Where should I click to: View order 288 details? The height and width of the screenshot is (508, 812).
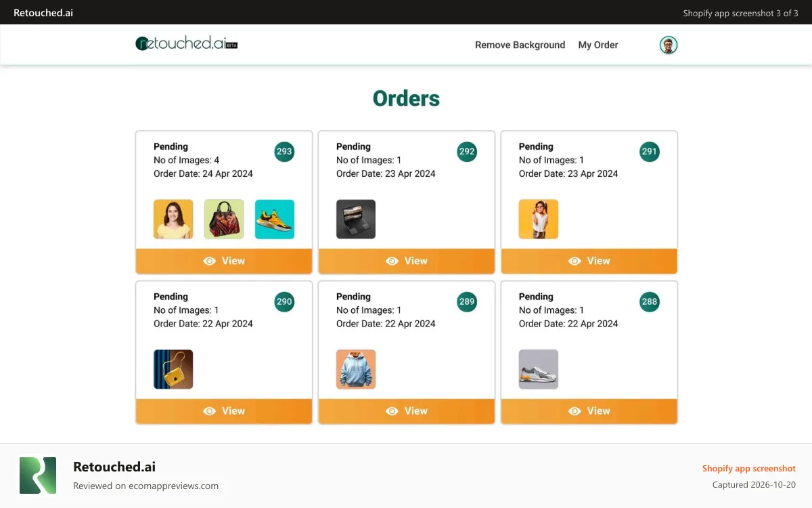(589, 411)
